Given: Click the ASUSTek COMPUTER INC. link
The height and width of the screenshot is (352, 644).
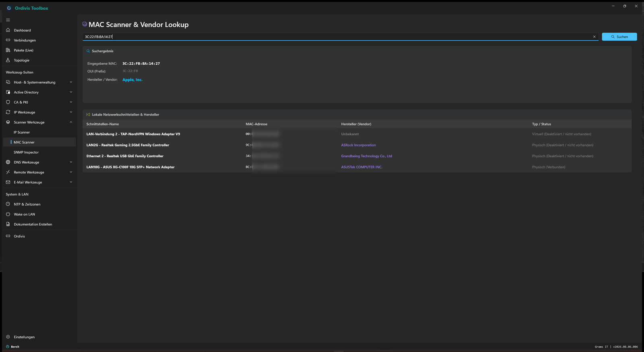Looking at the screenshot, I should pyautogui.click(x=362, y=167).
